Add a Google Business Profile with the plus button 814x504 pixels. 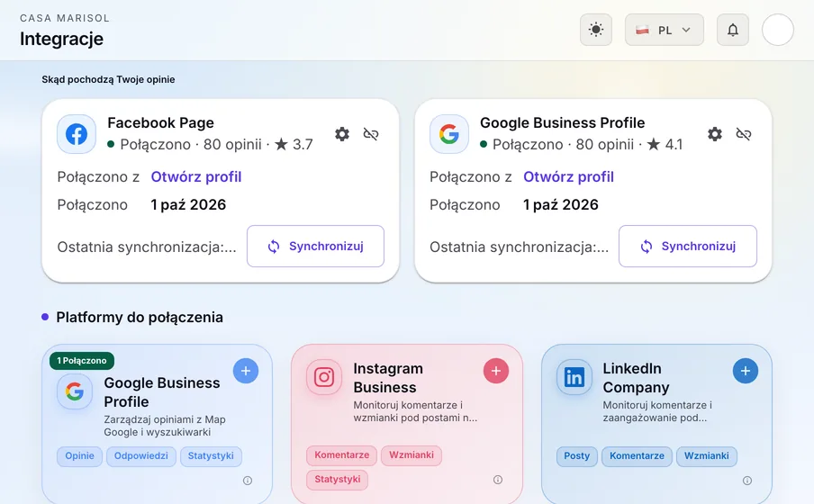click(x=246, y=371)
